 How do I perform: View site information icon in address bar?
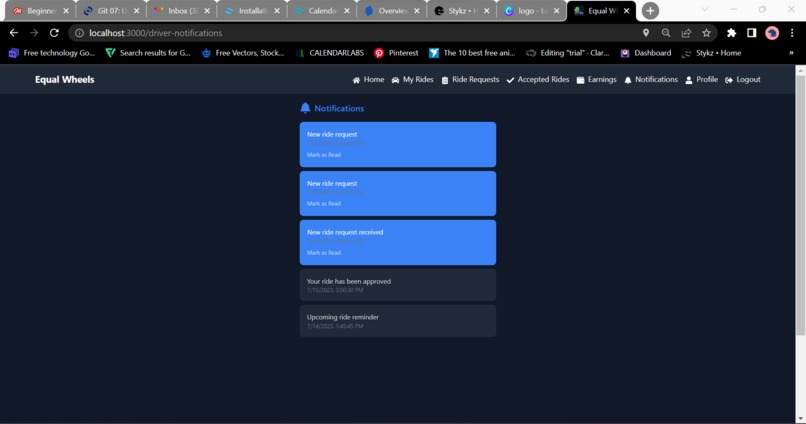(x=79, y=33)
